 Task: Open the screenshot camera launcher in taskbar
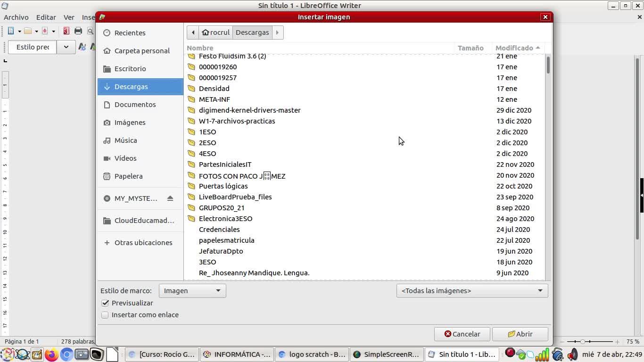click(x=82, y=354)
